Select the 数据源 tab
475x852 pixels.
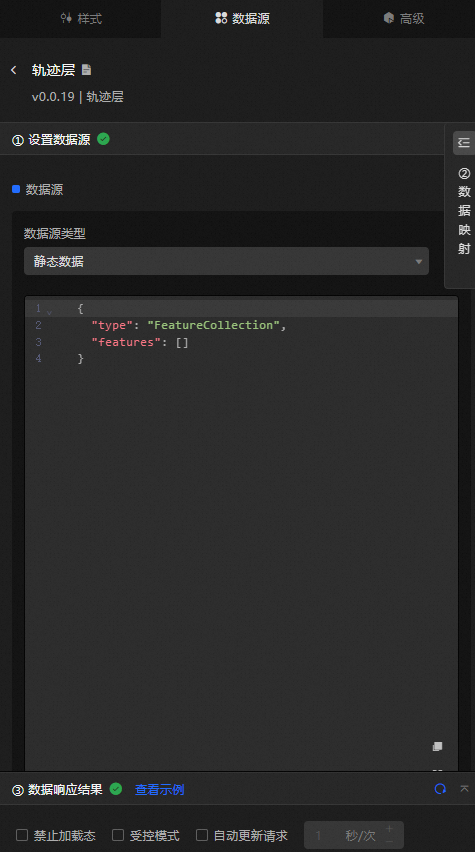pos(242,18)
